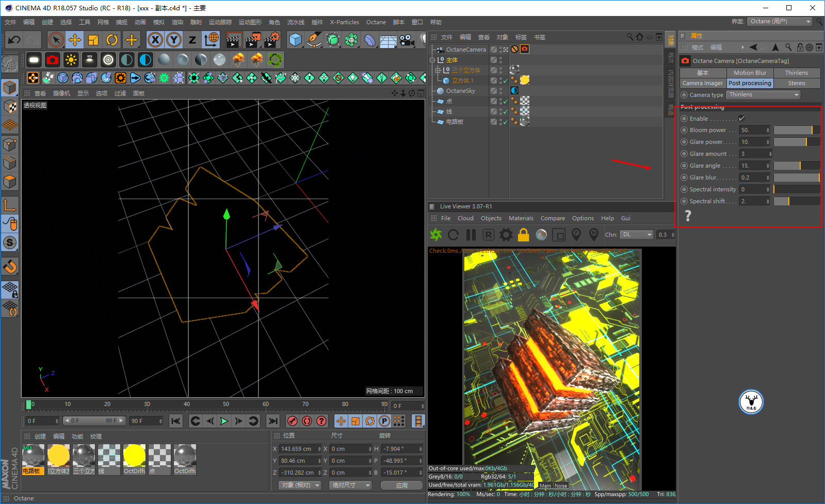825x504 pixels.
Task: Click the Live Viewer padlock lock icon
Action: 523,235
